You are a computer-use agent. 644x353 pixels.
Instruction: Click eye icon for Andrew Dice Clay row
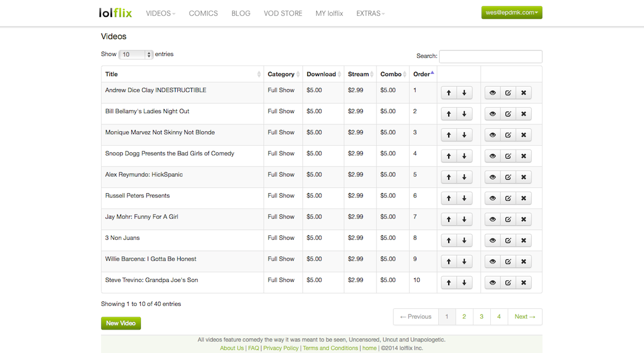493,93
